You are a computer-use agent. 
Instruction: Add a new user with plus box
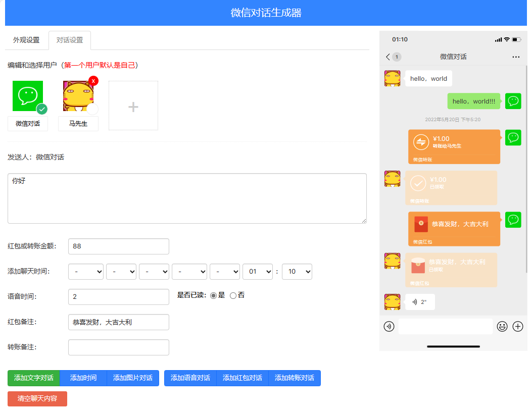133,106
